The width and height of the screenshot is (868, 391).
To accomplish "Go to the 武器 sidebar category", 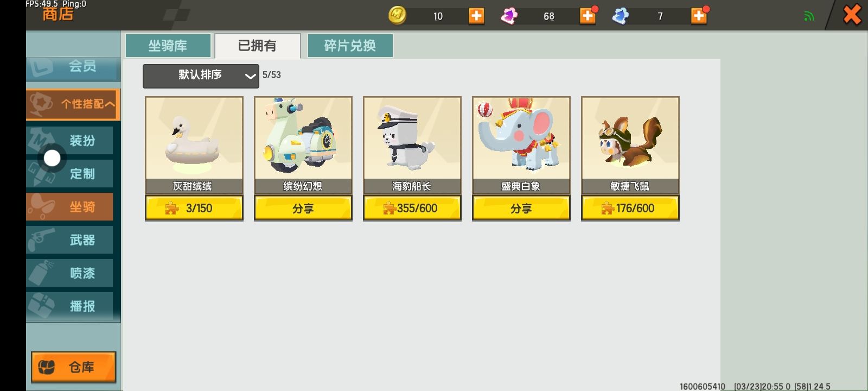I will [x=71, y=240].
